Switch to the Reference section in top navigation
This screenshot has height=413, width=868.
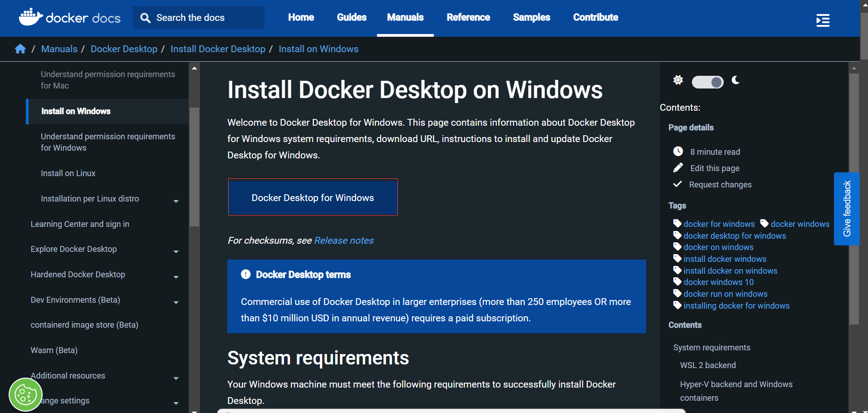pos(468,17)
